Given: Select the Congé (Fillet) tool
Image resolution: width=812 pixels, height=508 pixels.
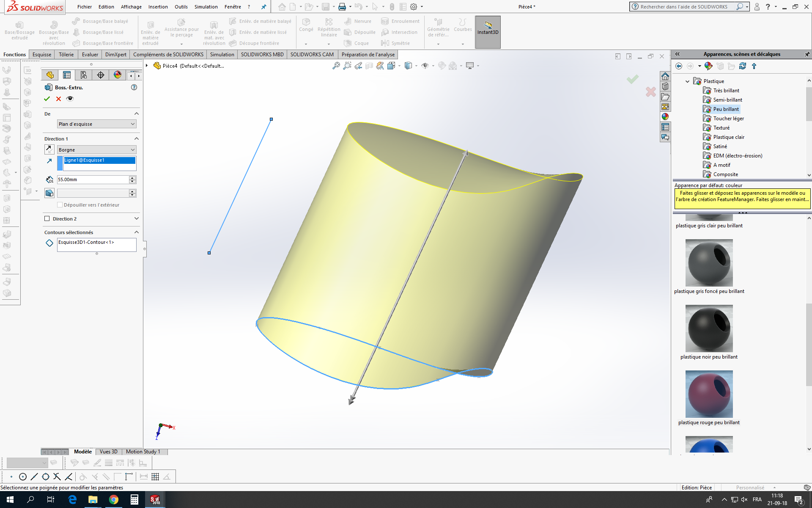Looking at the screenshot, I should 306,25.
